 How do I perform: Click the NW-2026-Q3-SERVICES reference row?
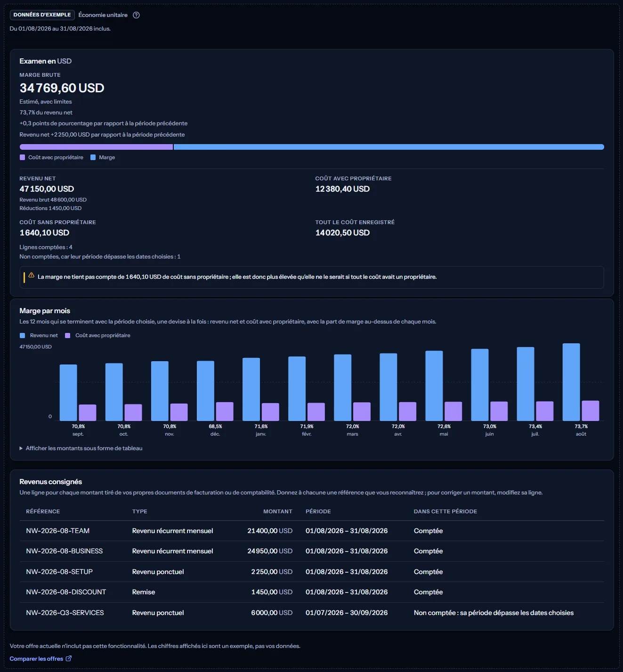pyautogui.click(x=312, y=613)
